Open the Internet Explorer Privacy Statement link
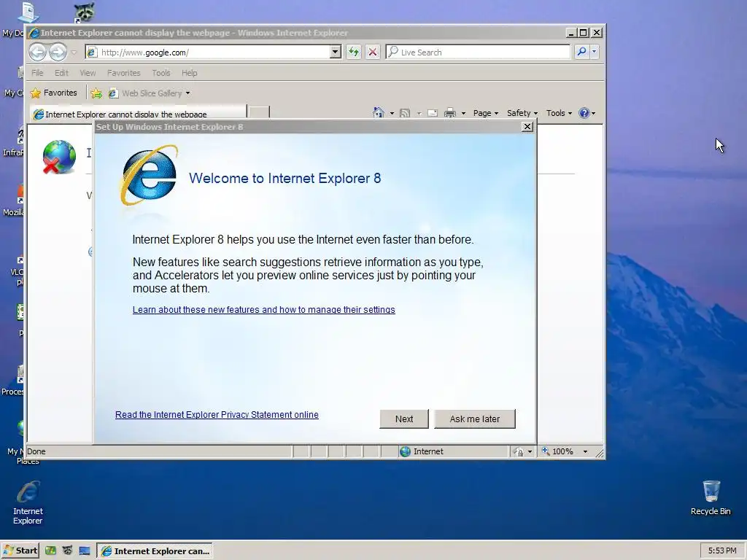 [217, 415]
